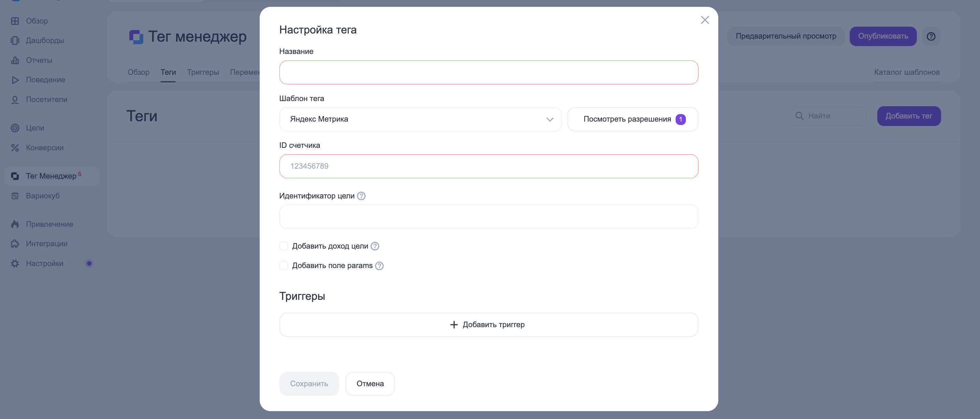This screenshot has width=980, height=419.
Task: Click the Настройки gear icon in sidebar
Action: [x=15, y=263]
